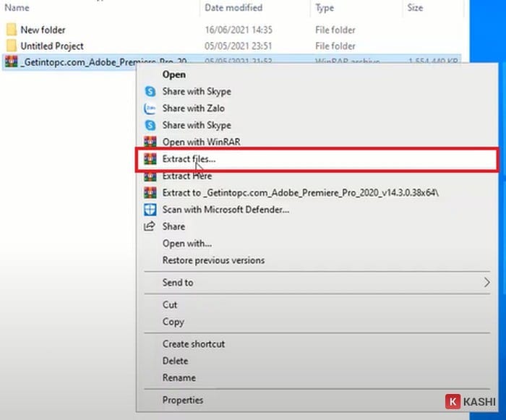Screen dimensions: 506x420
Task: Click the Zalo icon in context menu
Action: coord(150,108)
